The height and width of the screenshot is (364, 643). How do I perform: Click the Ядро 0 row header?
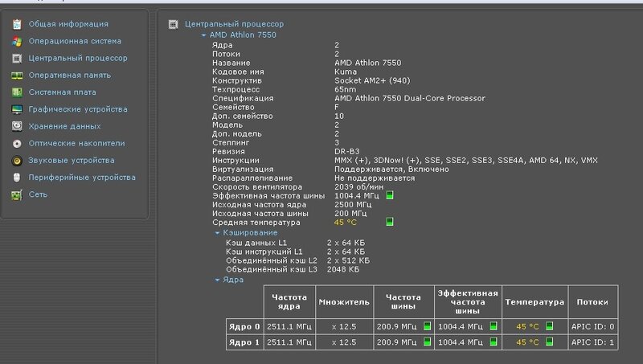[x=244, y=327]
